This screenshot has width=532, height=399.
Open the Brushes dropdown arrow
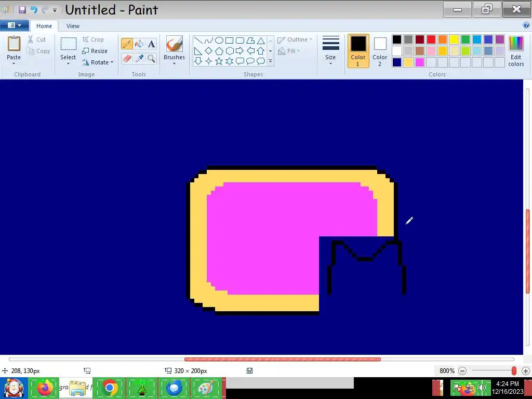(x=174, y=63)
